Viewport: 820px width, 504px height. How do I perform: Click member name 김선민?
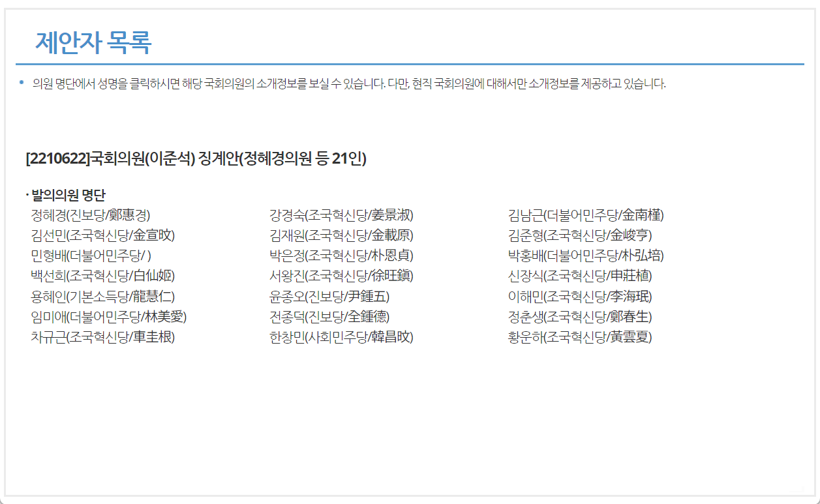102,235
